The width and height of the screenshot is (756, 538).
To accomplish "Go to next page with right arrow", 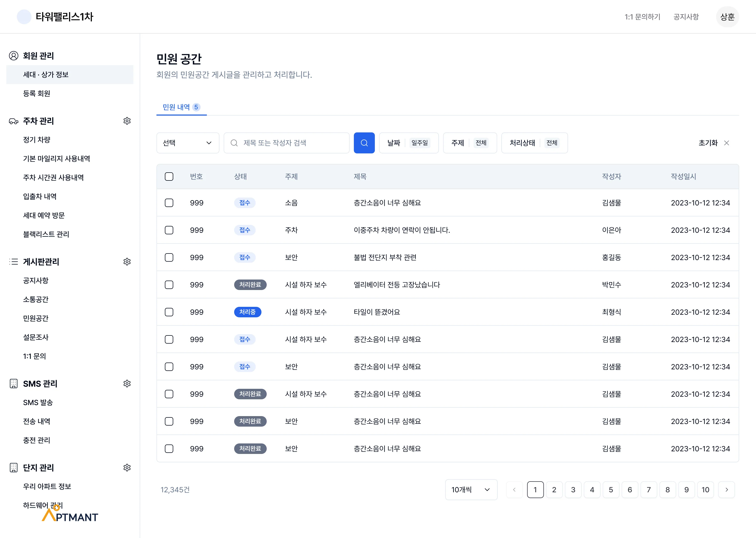I will click(x=726, y=490).
